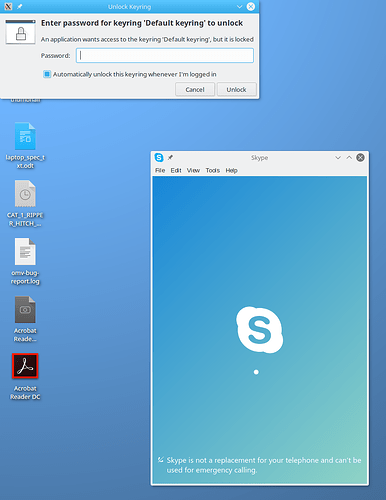
Task: Open the Edit menu in Skype
Action: tap(176, 170)
